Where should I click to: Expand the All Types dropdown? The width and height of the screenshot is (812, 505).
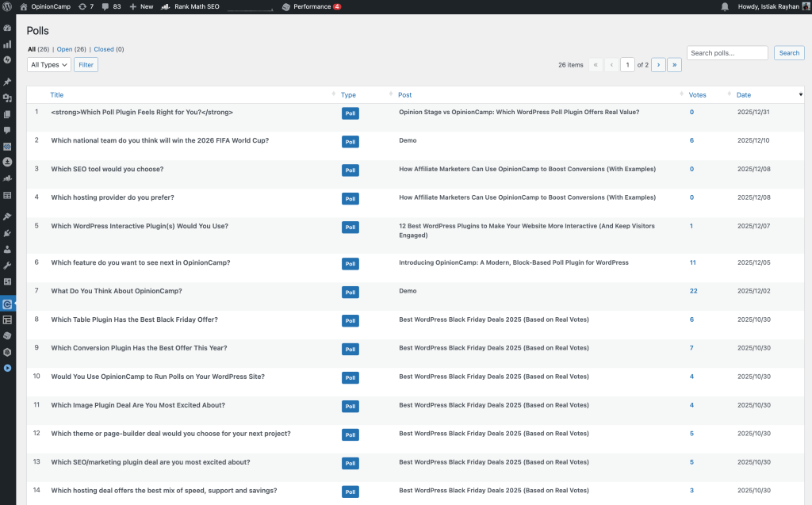(x=49, y=65)
